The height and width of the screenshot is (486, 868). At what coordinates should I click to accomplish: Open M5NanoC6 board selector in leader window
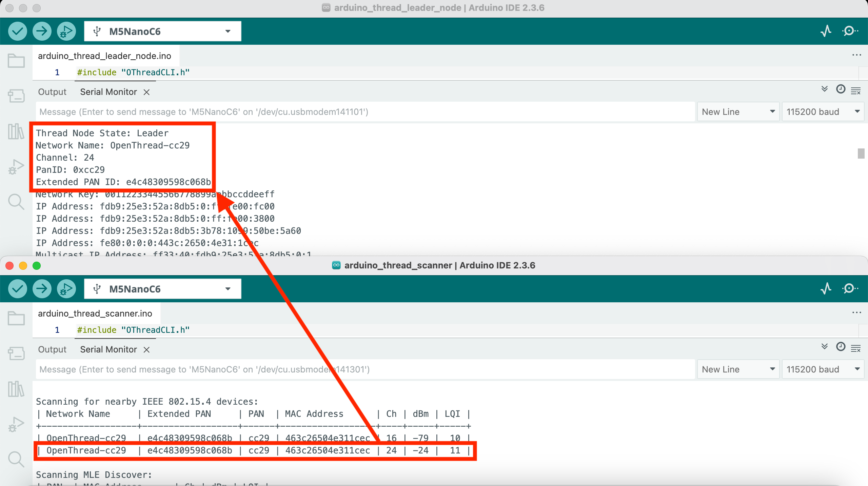pyautogui.click(x=162, y=31)
